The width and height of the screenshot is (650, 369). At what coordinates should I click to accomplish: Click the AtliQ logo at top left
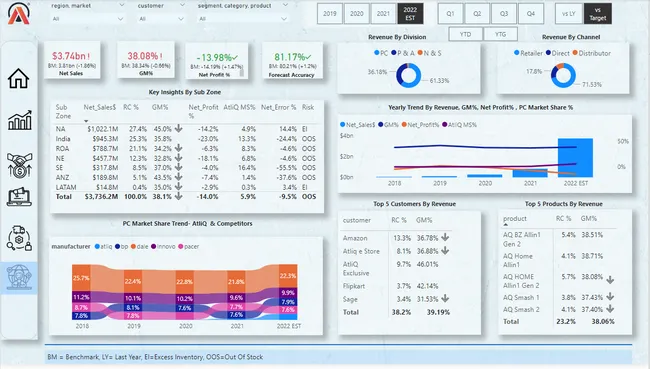pyautogui.click(x=19, y=13)
